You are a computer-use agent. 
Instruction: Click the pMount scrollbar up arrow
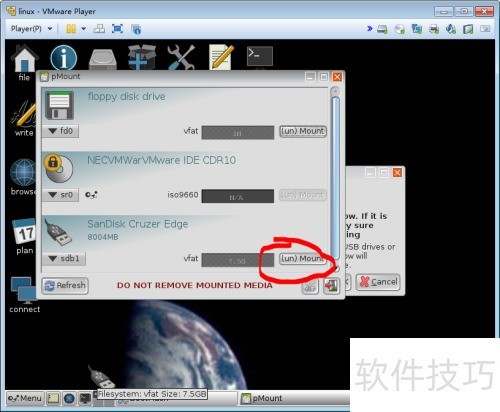coord(336,91)
